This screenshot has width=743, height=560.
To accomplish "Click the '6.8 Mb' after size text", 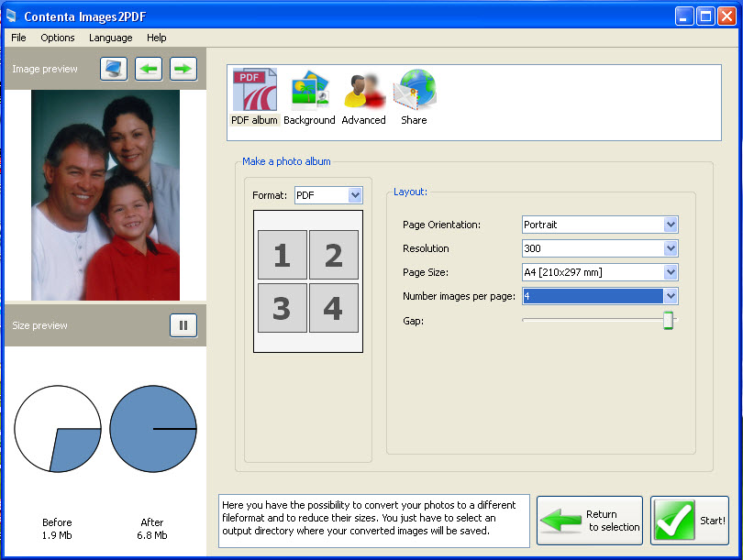I will (x=152, y=535).
